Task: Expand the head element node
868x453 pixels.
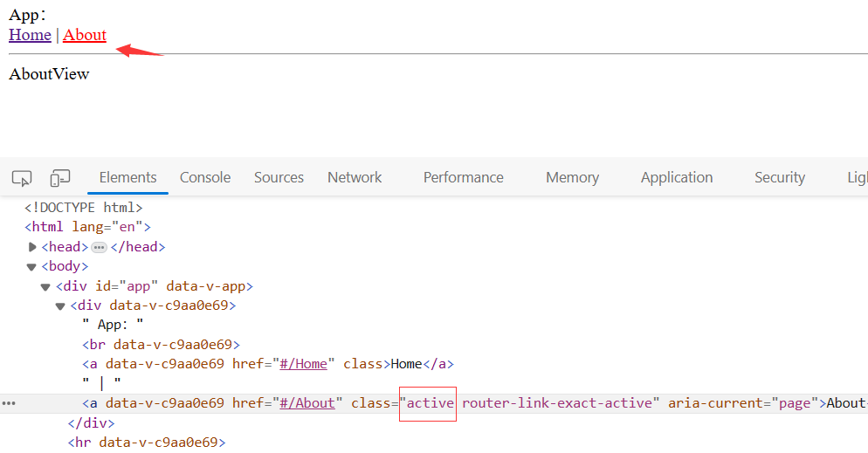Action: (x=32, y=247)
